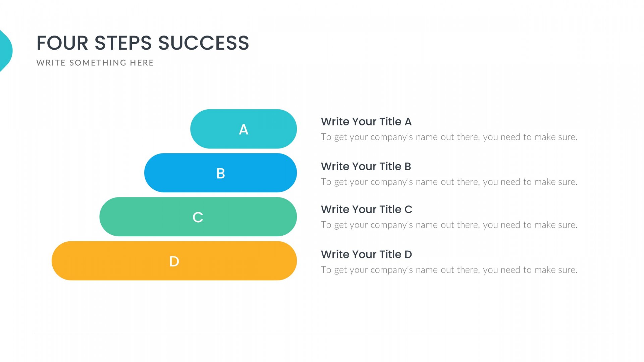Click the thin horizontal footer line

[323, 333]
